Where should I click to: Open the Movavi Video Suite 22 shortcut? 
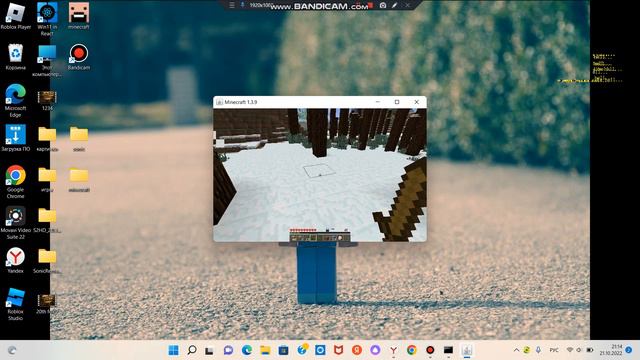[16, 222]
